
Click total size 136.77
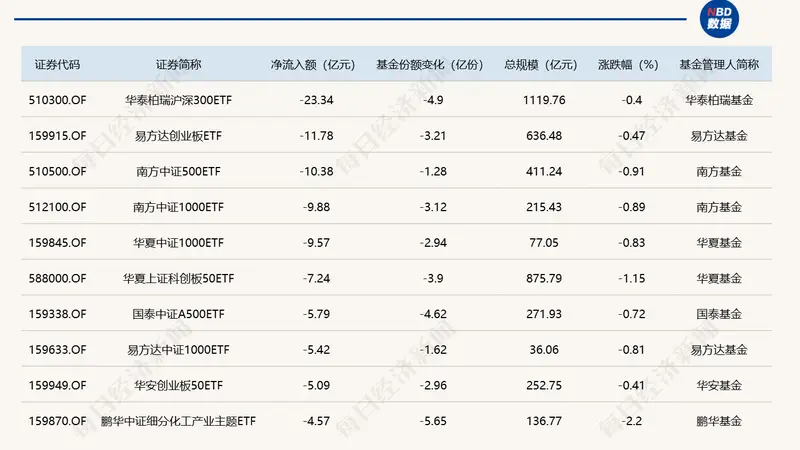[x=544, y=421]
